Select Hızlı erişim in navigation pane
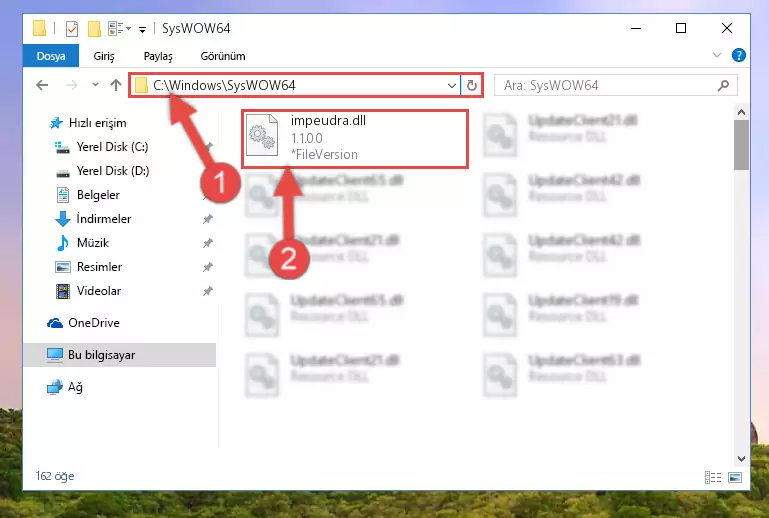This screenshot has width=769, height=518. pyautogui.click(x=97, y=123)
